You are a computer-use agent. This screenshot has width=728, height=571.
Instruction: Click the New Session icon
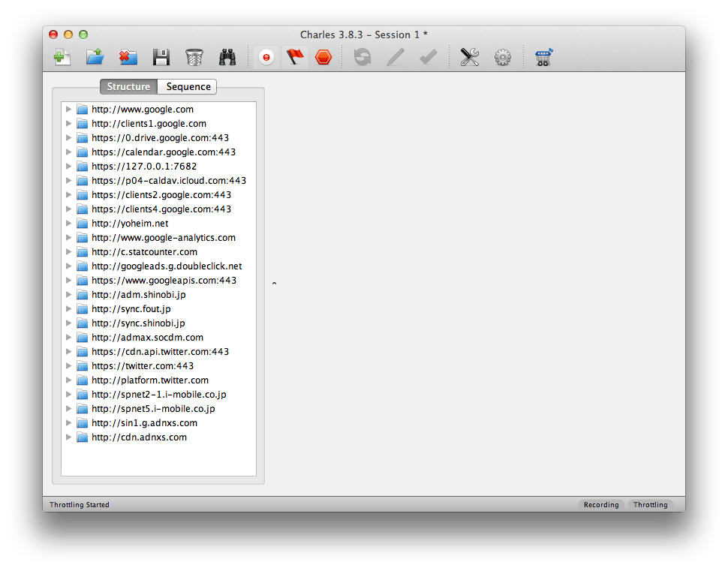[62, 57]
